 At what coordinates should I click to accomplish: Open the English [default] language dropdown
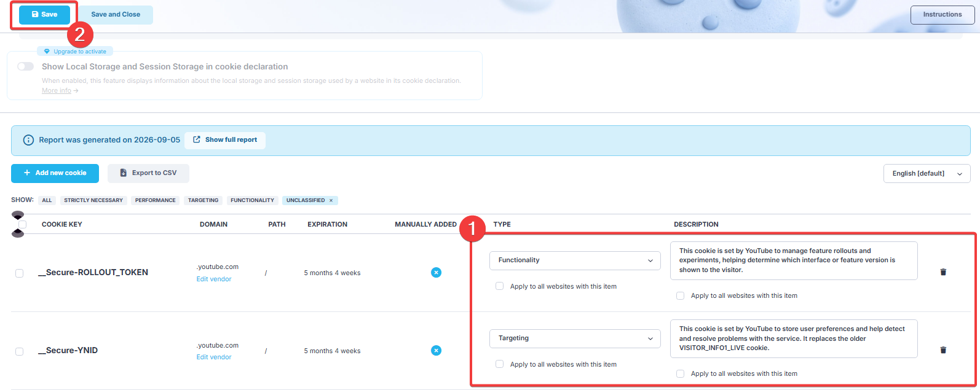927,174
